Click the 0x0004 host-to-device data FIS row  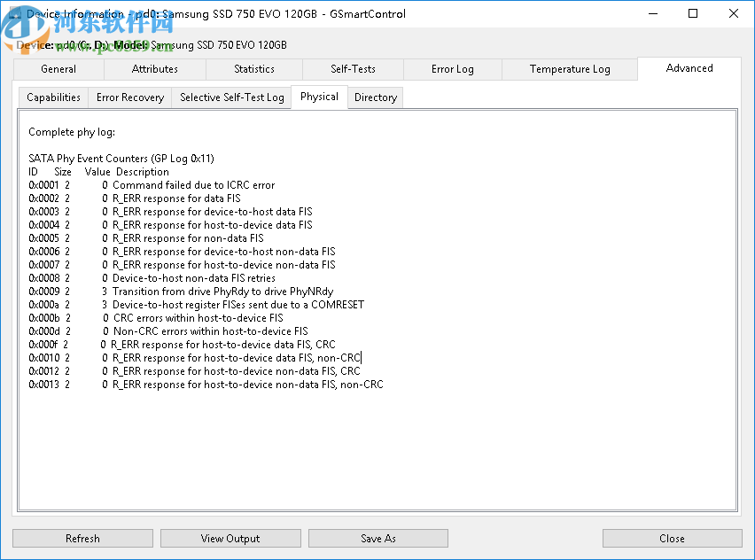(170, 225)
